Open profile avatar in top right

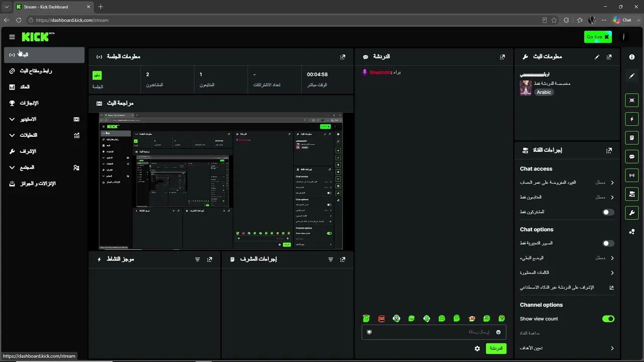click(x=624, y=37)
